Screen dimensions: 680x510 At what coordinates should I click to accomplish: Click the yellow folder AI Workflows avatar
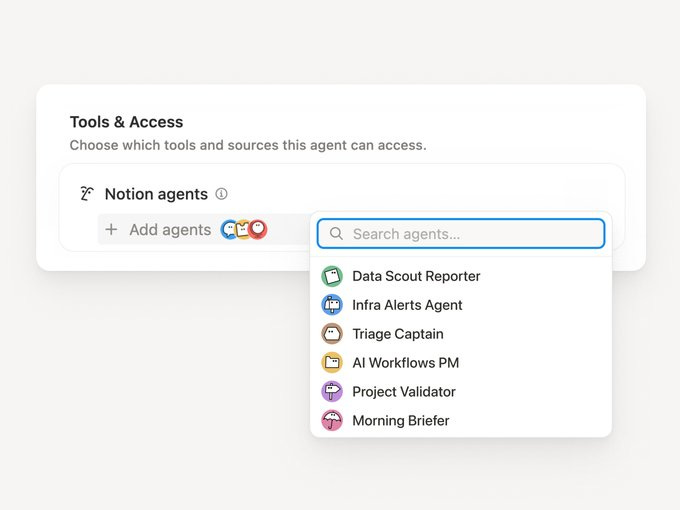[332, 363]
